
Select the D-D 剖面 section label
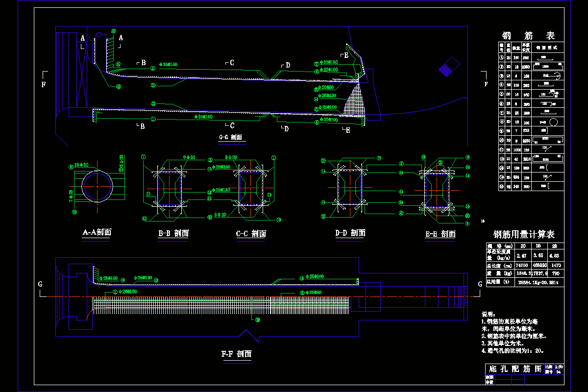(350, 233)
